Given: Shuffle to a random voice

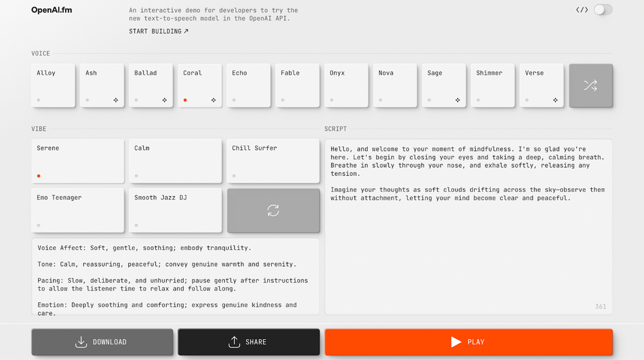Looking at the screenshot, I should pos(591,85).
